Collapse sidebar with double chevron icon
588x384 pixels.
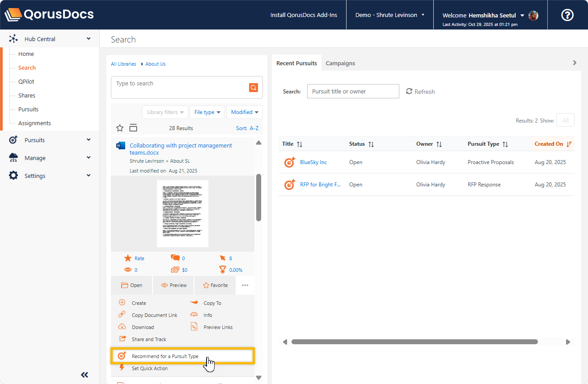tap(85, 375)
